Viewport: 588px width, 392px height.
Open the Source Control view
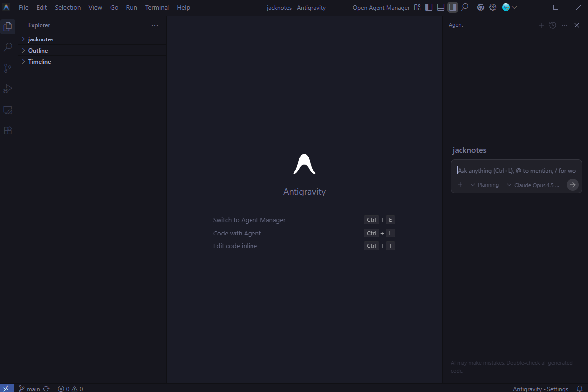point(8,68)
